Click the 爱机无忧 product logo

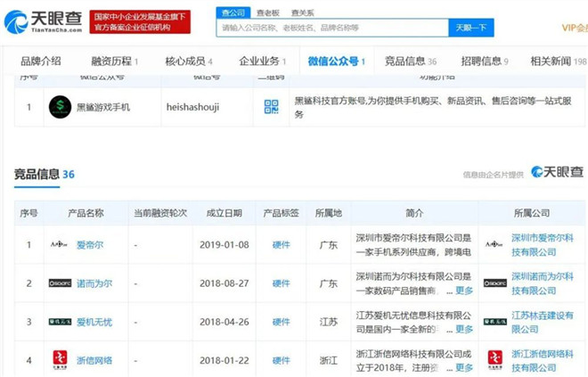[x=60, y=322]
